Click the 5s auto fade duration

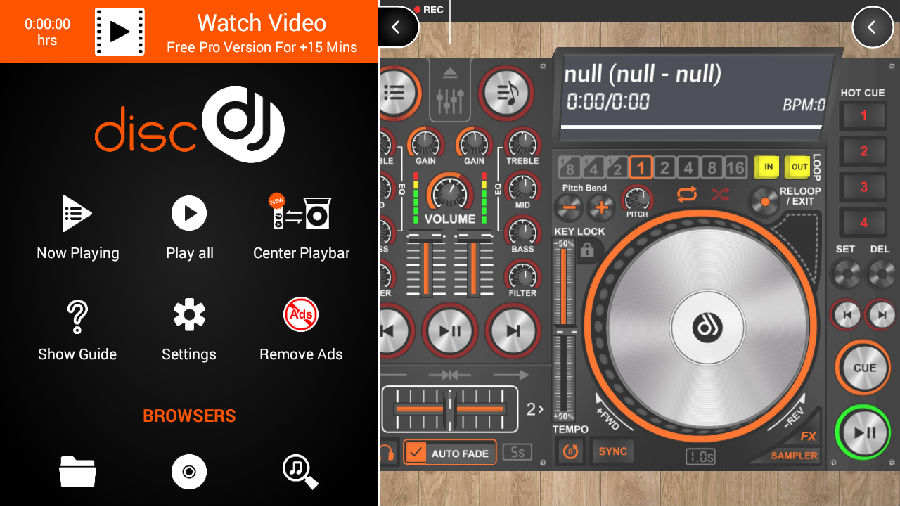pos(517,452)
